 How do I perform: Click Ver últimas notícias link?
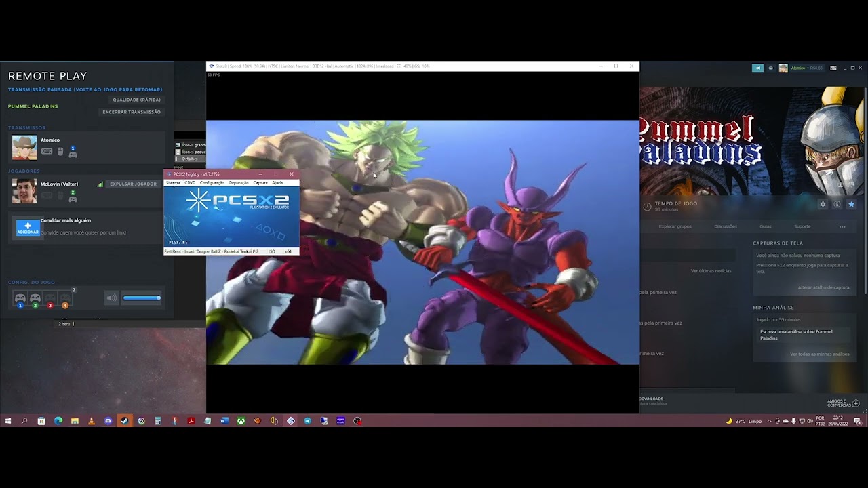pyautogui.click(x=711, y=271)
